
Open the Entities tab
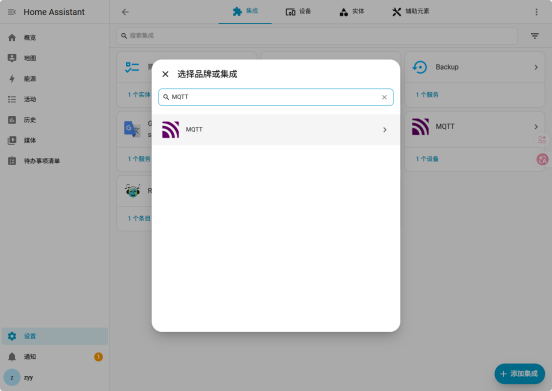(351, 12)
